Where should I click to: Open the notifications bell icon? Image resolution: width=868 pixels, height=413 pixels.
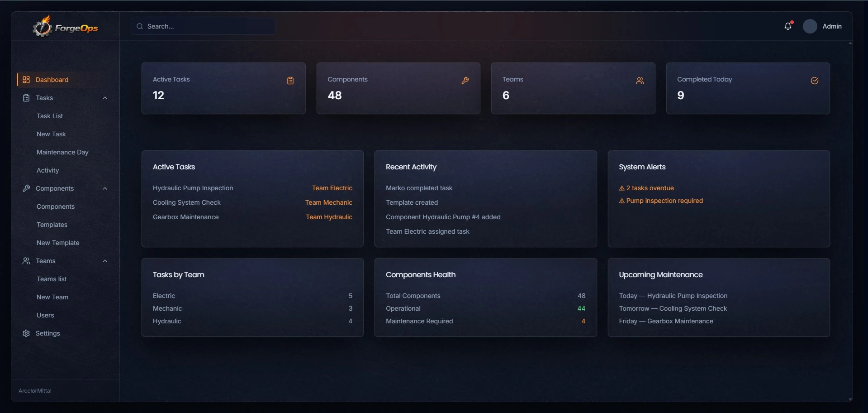[x=788, y=26]
